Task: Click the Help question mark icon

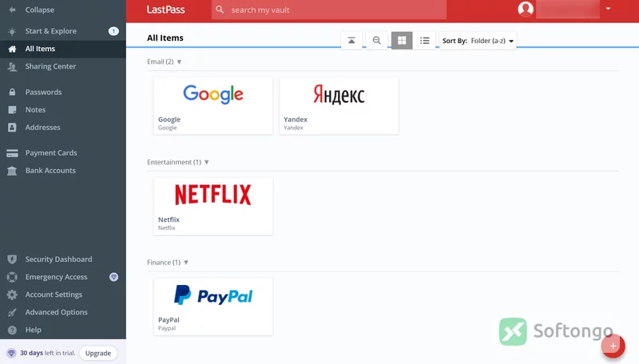Action: tap(12, 330)
